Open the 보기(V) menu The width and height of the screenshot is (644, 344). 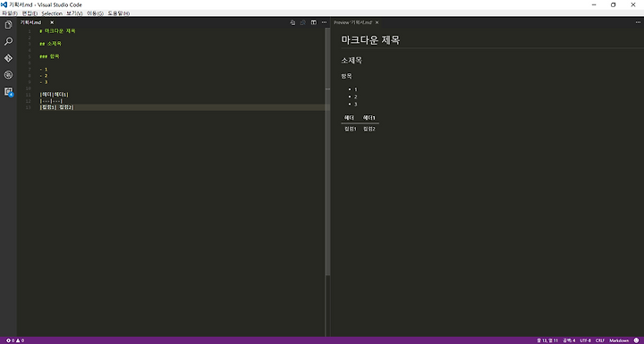click(74, 13)
